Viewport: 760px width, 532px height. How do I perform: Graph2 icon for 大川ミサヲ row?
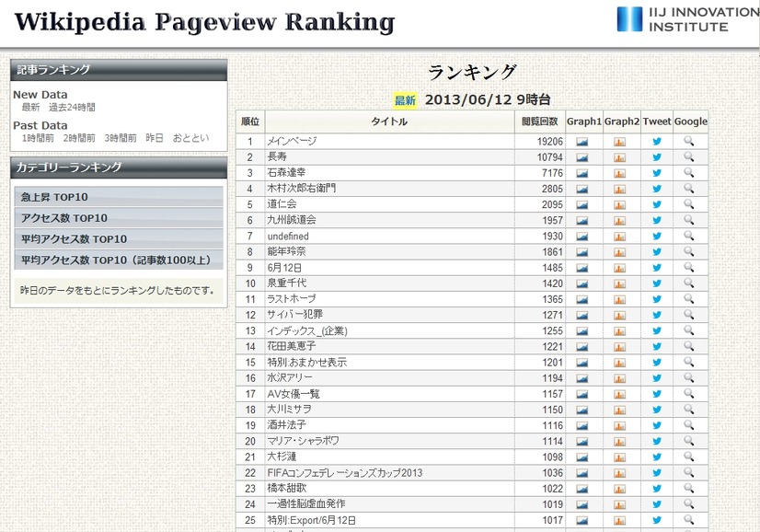[619, 410]
